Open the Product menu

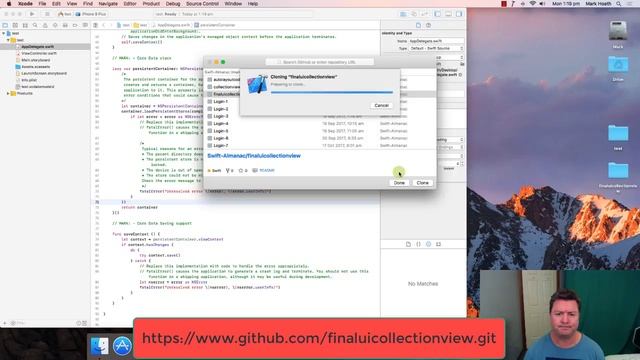point(151,4)
